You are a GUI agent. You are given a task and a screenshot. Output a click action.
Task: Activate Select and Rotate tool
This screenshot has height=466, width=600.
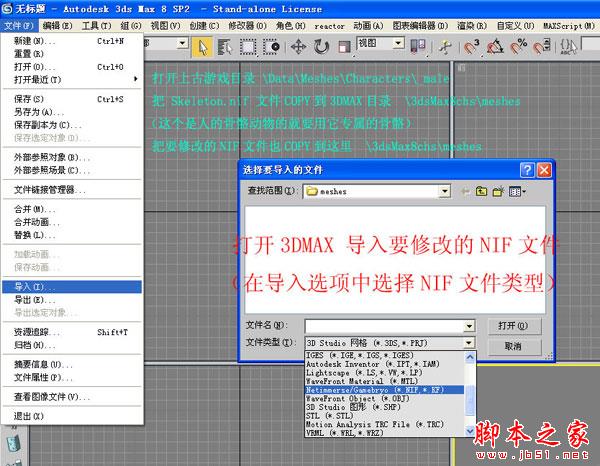[321, 47]
